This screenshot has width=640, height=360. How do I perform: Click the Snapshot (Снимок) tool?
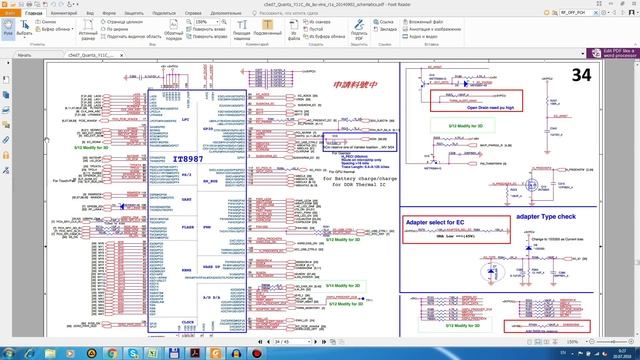[45, 22]
